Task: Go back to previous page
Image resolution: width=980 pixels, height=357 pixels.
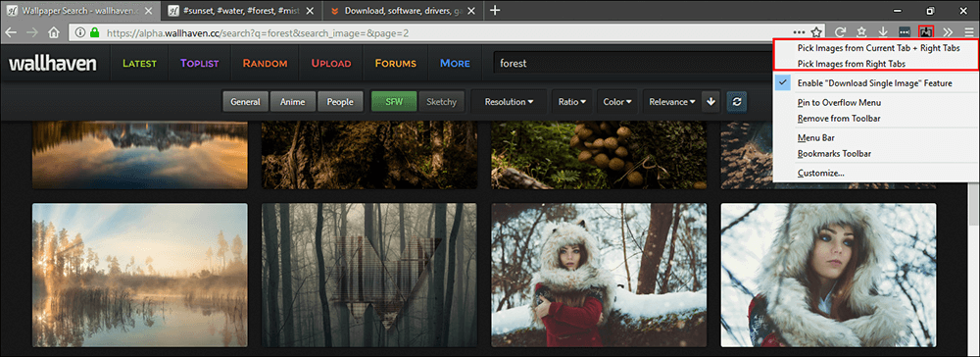Action: (x=11, y=32)
